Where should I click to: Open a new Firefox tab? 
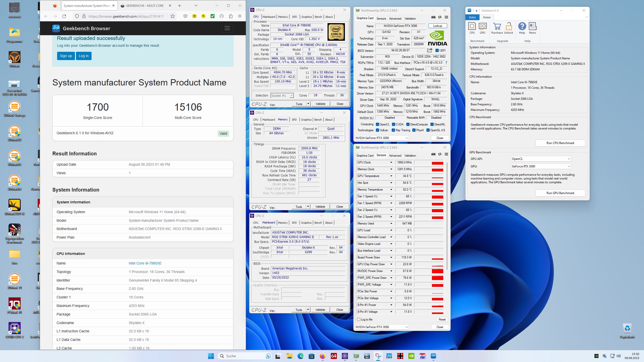(179, 6)
